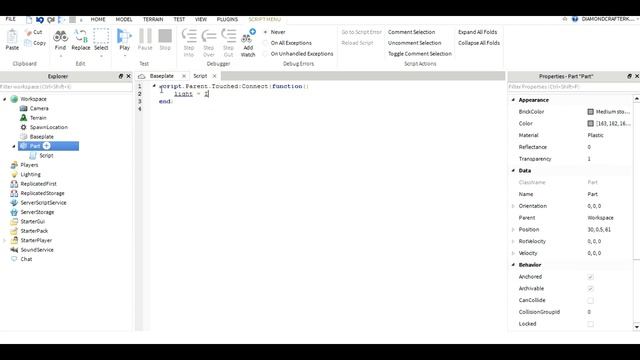Viewport: 640px width, 360px height.
Task: Toggle the Anchored checkbox
Action: pos(590,277)
